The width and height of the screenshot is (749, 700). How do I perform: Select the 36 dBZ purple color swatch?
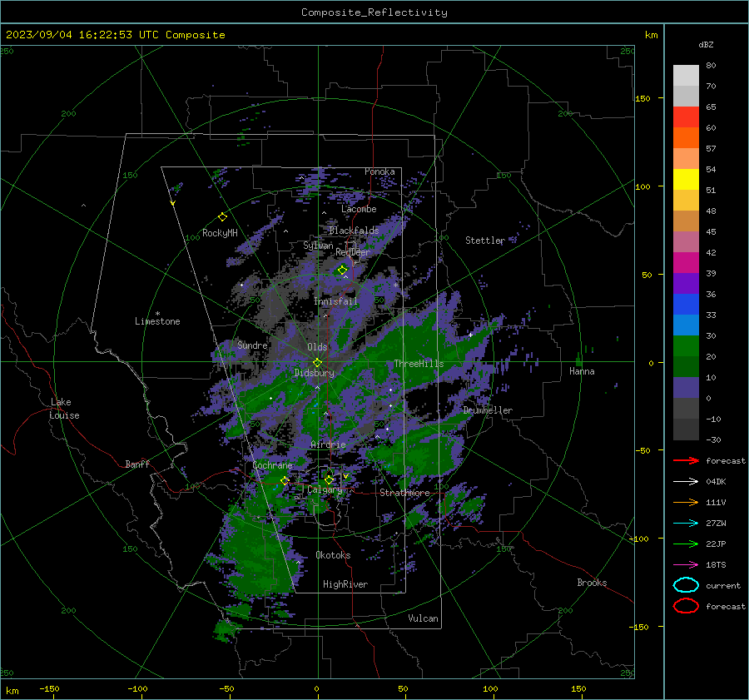pyautogui.click(x=686, y=283)
